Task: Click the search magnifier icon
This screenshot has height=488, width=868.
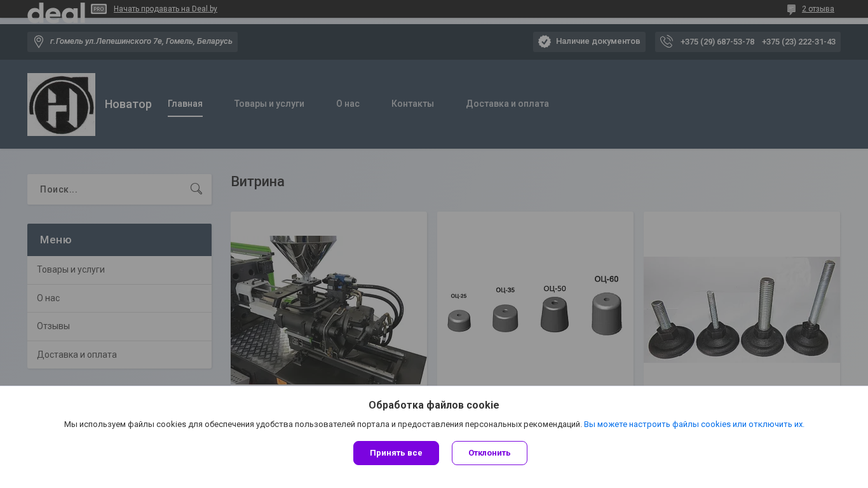Action: click(x=196, y=189)
